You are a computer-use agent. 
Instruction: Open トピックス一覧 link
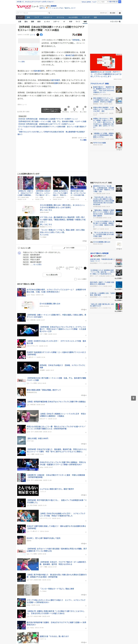115,21
